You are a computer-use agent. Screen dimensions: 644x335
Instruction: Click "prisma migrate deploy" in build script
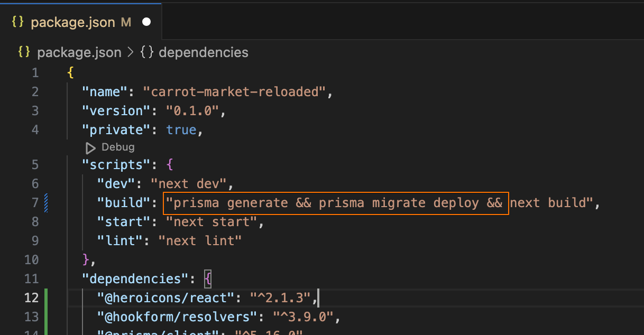[399, 203]
